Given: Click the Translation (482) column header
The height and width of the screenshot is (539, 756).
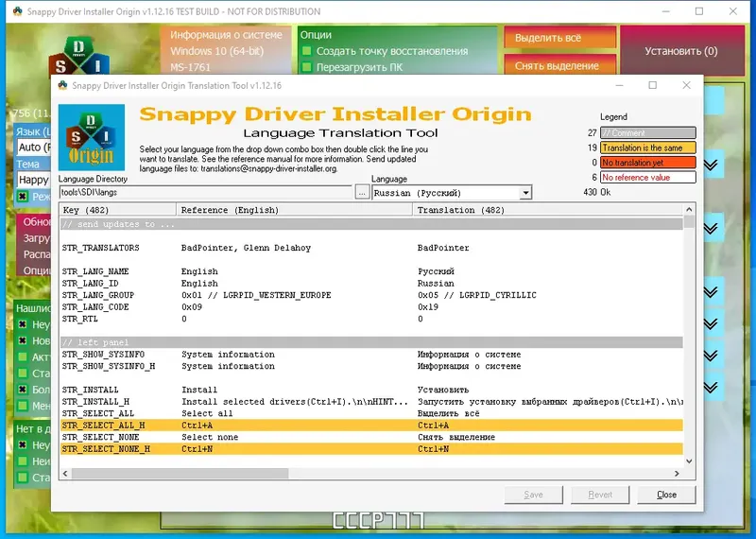Looking at the screenshot, I should [x=547, y=210].
